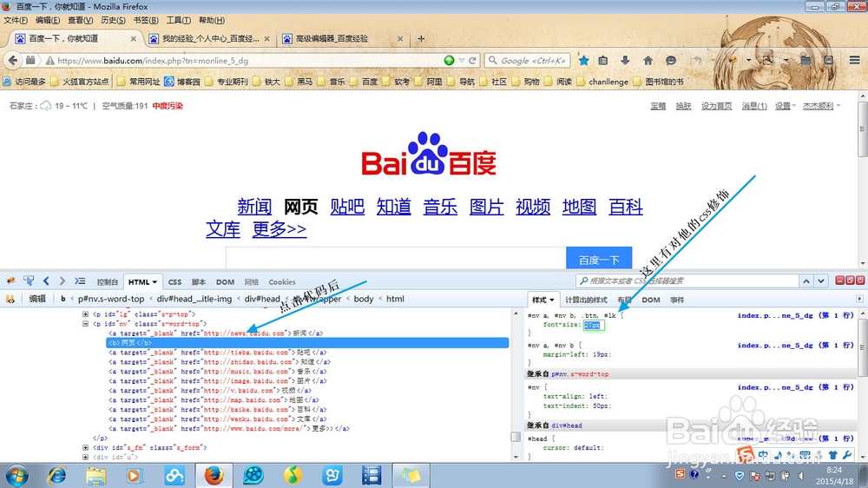Select the highlighted <b>网页</b> node

[x=307, y=343]
